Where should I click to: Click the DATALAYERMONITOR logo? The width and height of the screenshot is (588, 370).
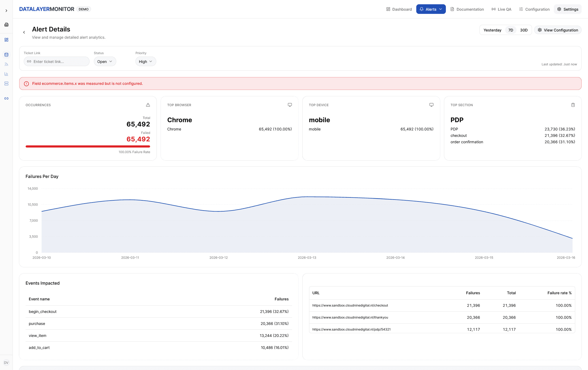[x=47, y=9]
